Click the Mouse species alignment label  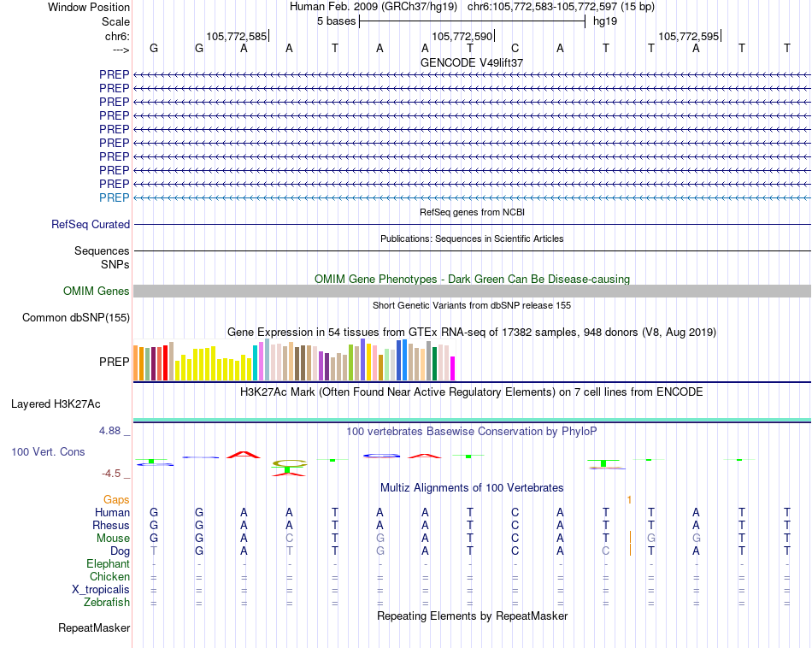click(113, 539)
